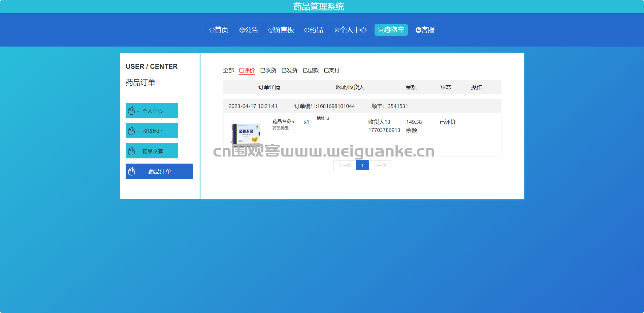Open the 公告 announcements page

point(249,30)
